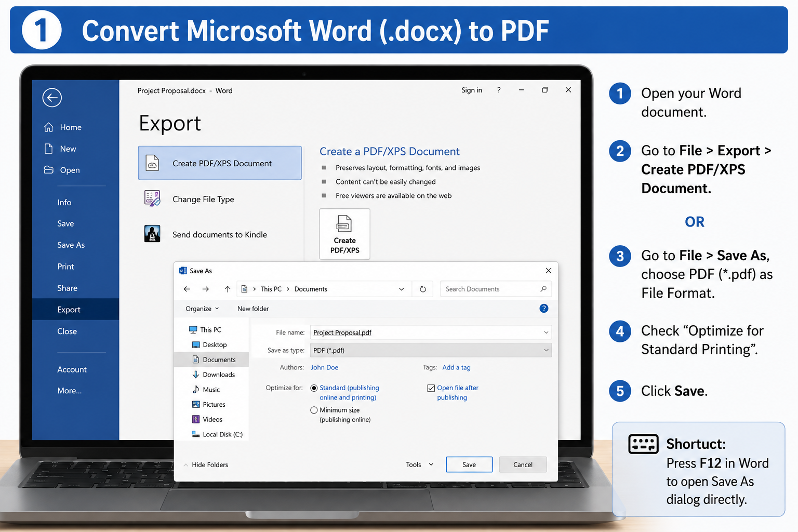Viewport: 798px width, 532px height.
Task: Go forward in Save As dialog navigation
Action: 206,289
